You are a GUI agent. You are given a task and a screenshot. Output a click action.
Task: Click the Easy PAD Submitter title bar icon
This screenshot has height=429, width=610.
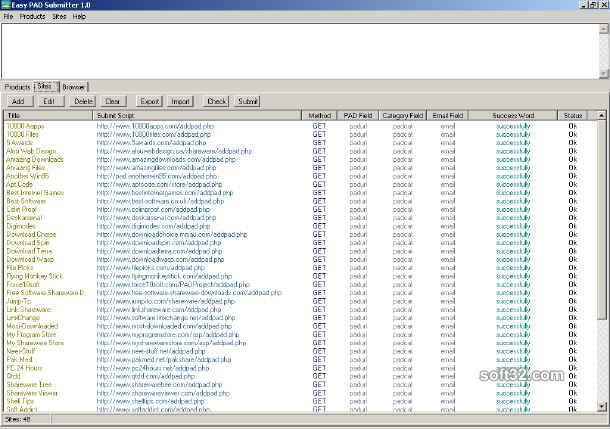[5, 5]
